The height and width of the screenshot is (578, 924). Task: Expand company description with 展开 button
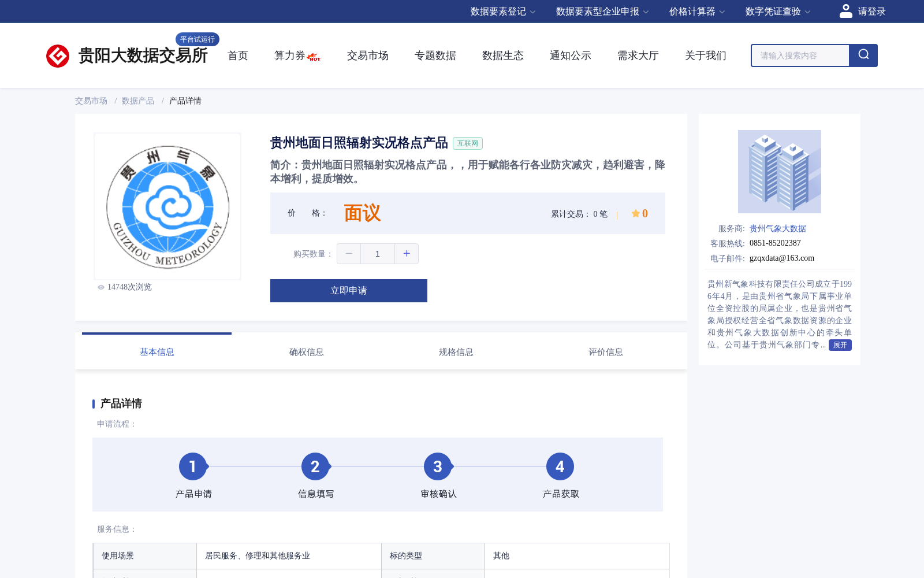pos(840,345)
